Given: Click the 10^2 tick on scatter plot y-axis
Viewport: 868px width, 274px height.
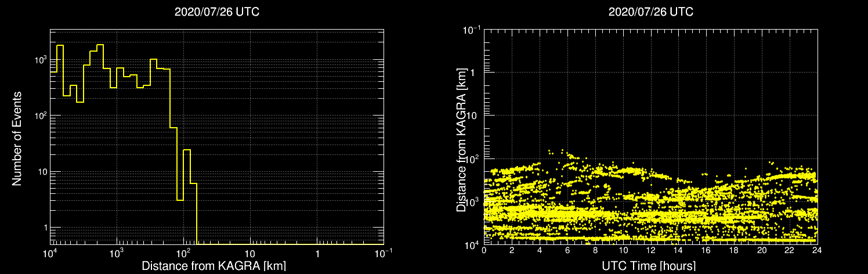Looking at the screenshot, I should coord(473,158).
